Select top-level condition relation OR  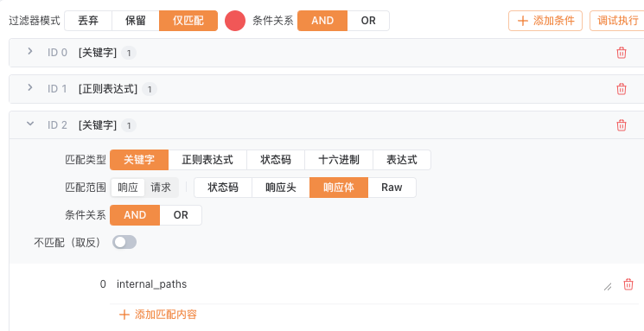click(368, 21)
